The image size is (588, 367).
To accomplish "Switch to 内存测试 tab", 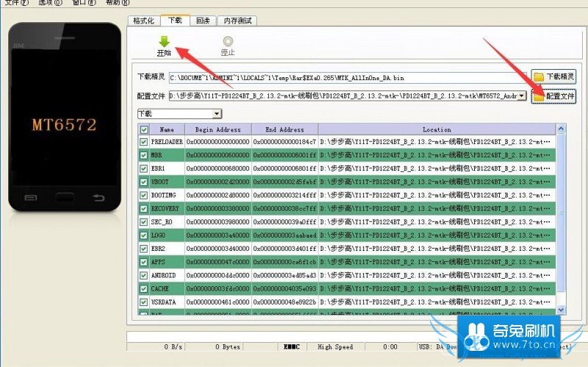I will (237, 21).
